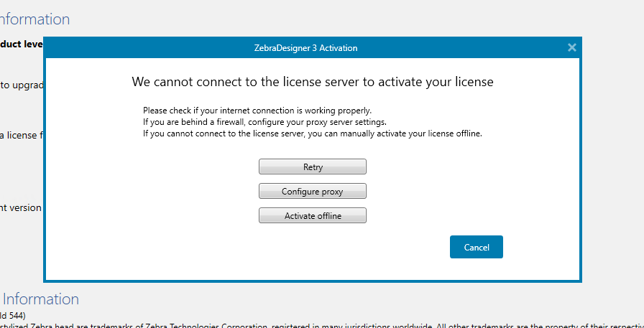Choose Activate offline
Viewport: 644px width, 328px height.
pos(313,216)
